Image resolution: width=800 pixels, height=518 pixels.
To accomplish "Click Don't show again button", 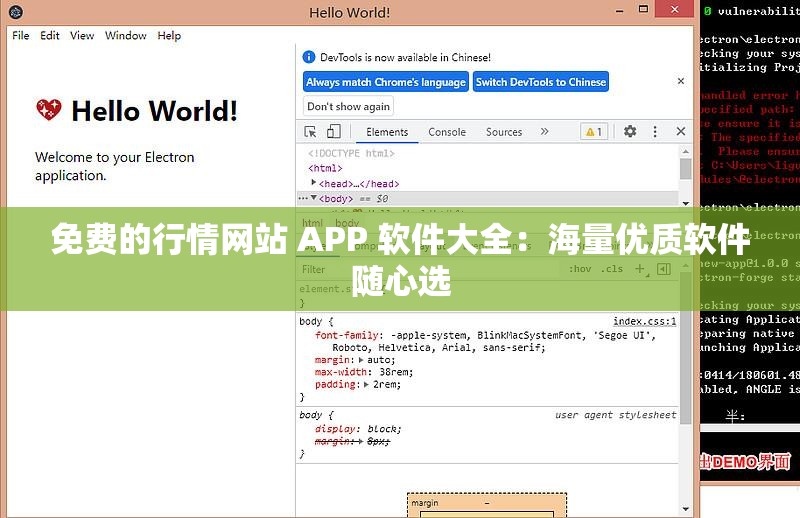I will (348, 106).
